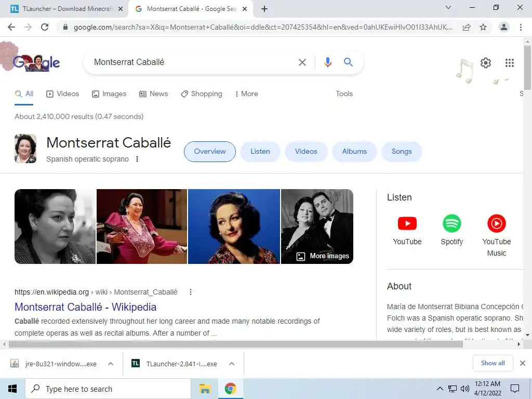
Task: Click the browser back arrow
Action: 11,27
